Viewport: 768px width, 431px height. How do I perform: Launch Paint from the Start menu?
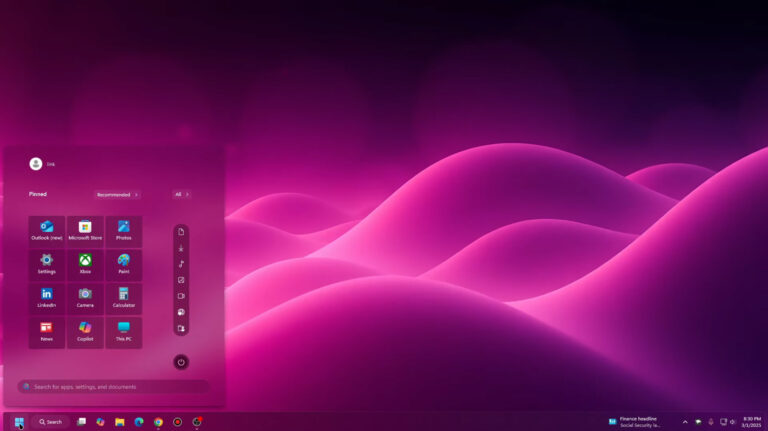123,264
